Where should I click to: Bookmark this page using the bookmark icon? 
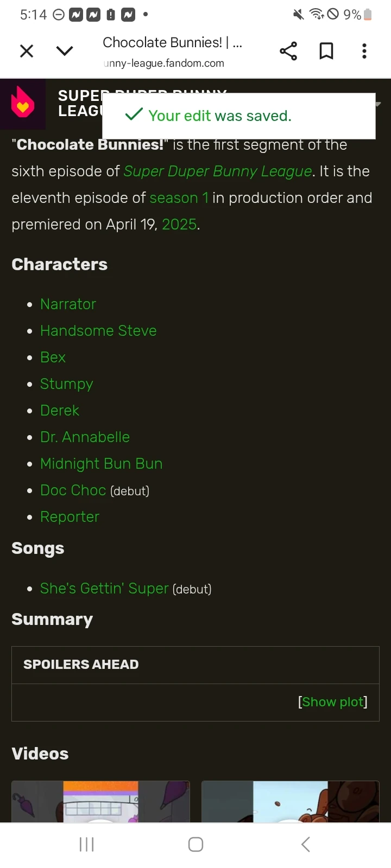click(x=326, y=50)
